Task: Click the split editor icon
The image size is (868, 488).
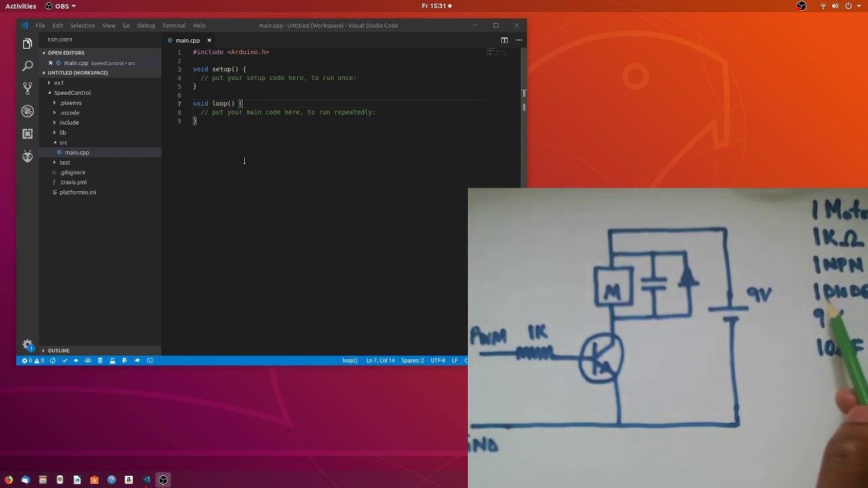Action: [504, 40]
